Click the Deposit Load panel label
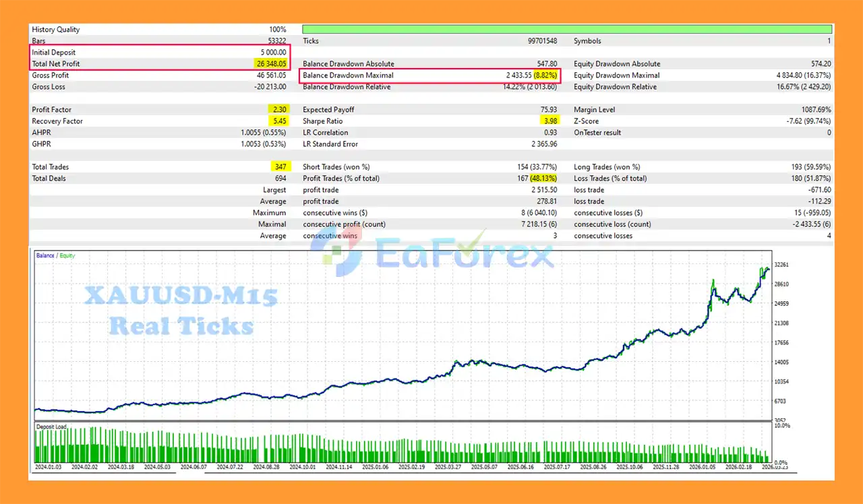The image size is (863, 504). pos(52,427)
